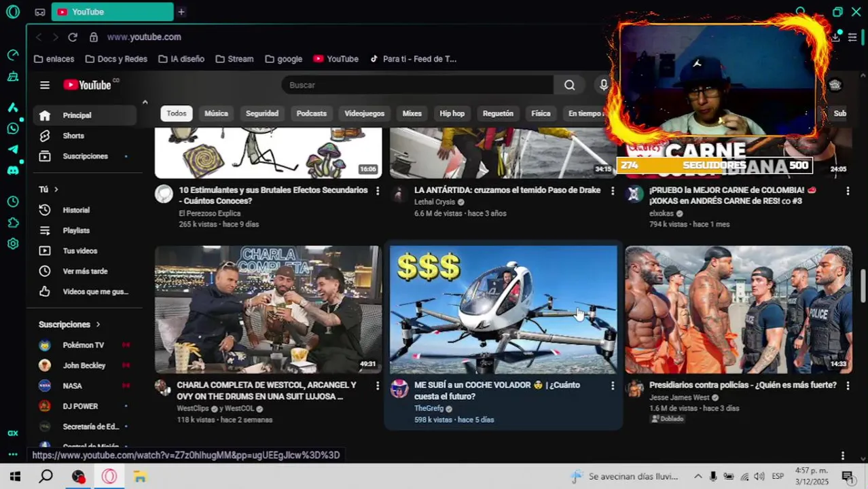868x489 pixels.
Task: Open options for PRUEBO la MEJOR CARNE video
Action: tap(848, 191)
